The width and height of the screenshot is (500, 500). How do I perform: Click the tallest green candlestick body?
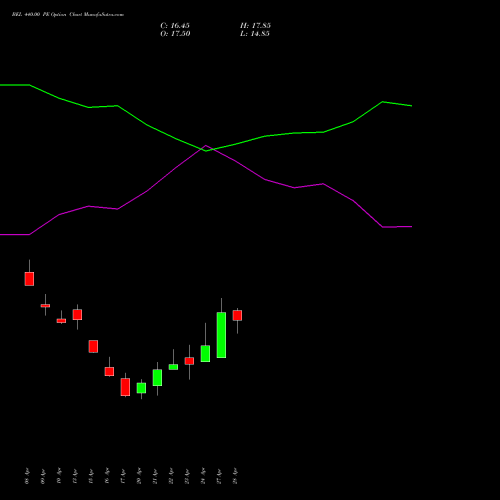[x=221, y=335]
